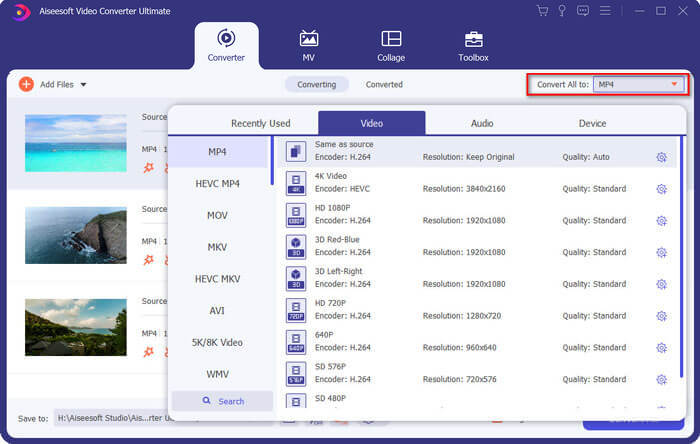Image resolution: width=700 pixels, height=444 pixels.
Task: Click the Add Files button label
Action: pos(57,84)
